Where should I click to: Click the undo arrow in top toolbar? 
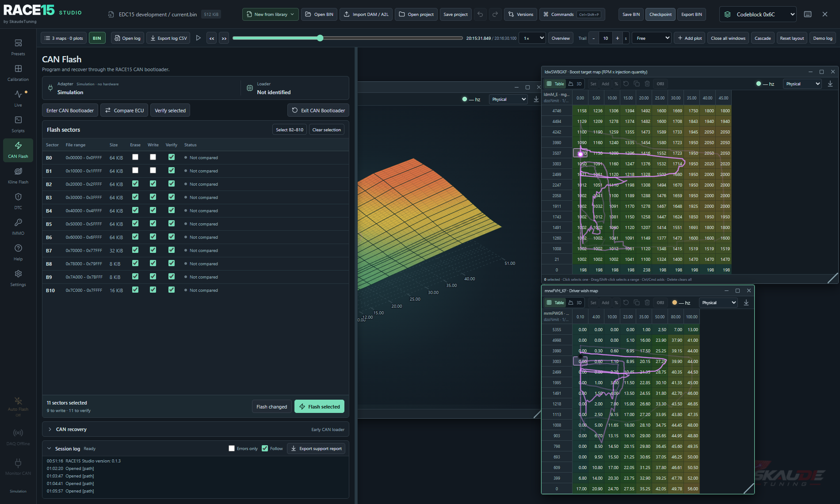[480, 14]
